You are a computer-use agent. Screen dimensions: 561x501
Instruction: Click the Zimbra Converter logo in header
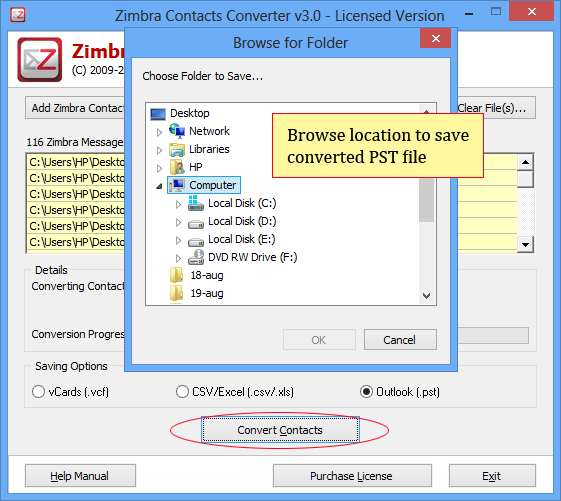(x=40, y=59)
